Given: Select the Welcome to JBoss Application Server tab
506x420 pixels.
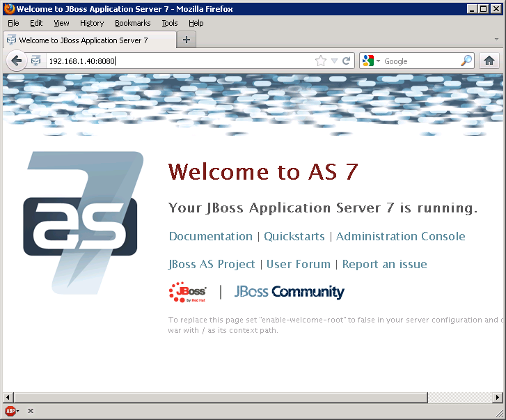Looking at the screenshot, I should pyautogui.click(x=84, y=40).
